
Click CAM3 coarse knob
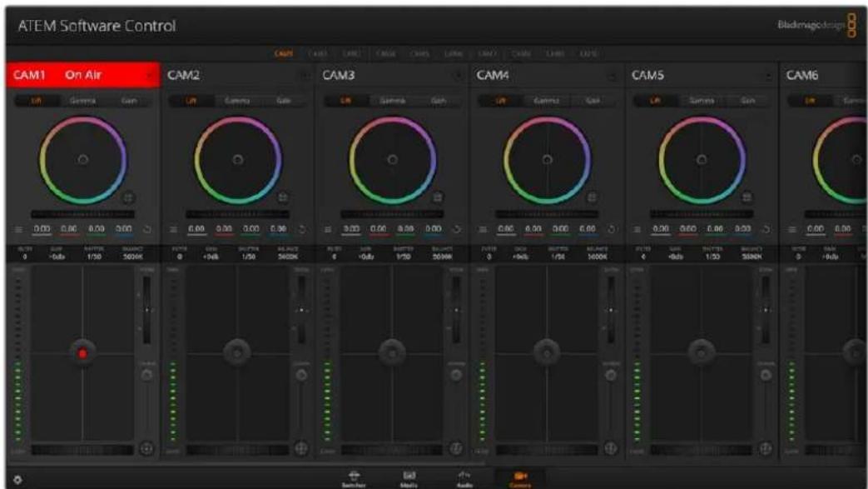[456, 376]
